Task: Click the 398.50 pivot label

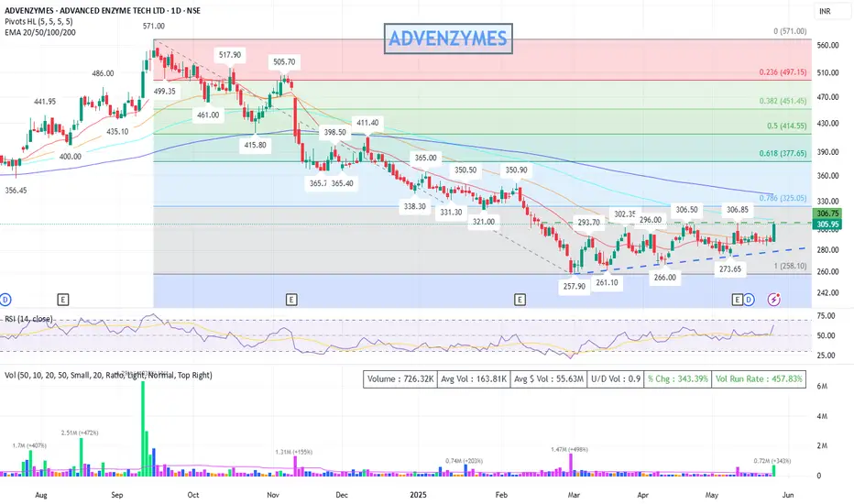Action: point(335,132)
